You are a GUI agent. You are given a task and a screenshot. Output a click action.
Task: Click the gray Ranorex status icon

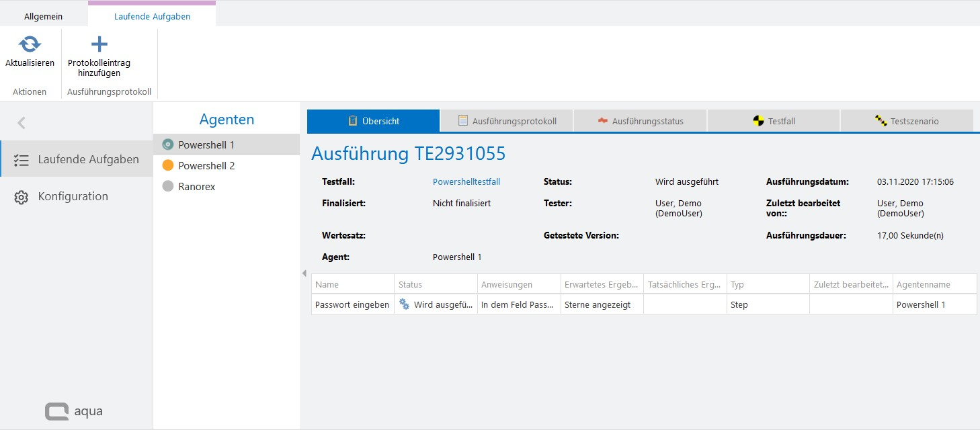[168, 186]
